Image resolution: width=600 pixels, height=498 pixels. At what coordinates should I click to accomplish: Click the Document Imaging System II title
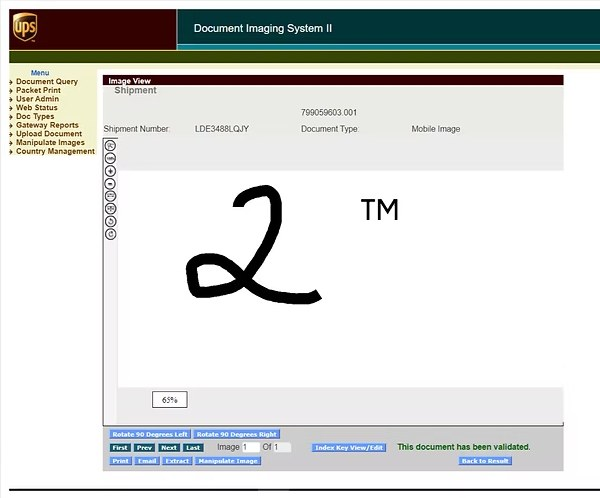click(x=262, y=28)
